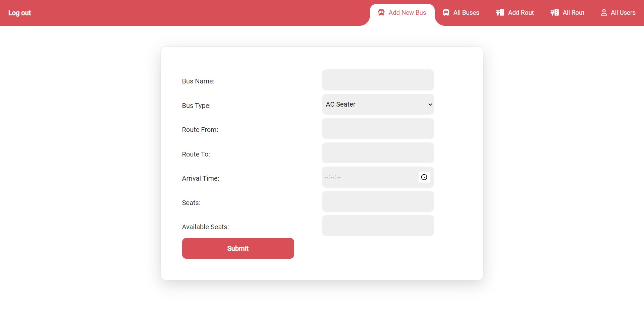The image size is (644, 311).
Task: Switch to the Add New Bus tab label
Action: coord(407,13)
